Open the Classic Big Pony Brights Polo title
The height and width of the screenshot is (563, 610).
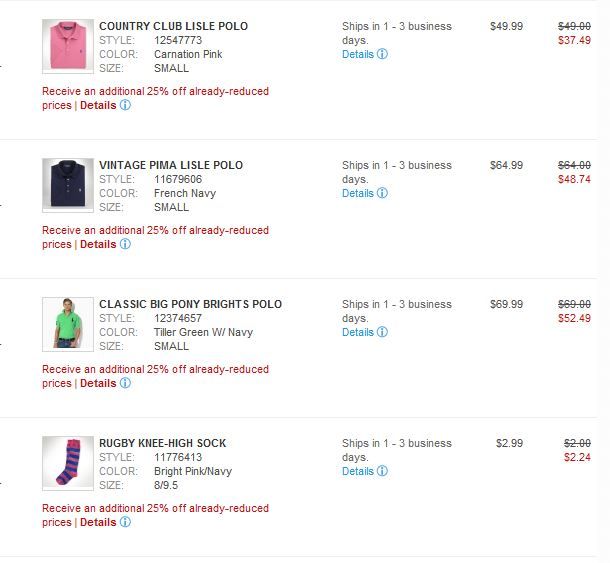pos(190,304)
